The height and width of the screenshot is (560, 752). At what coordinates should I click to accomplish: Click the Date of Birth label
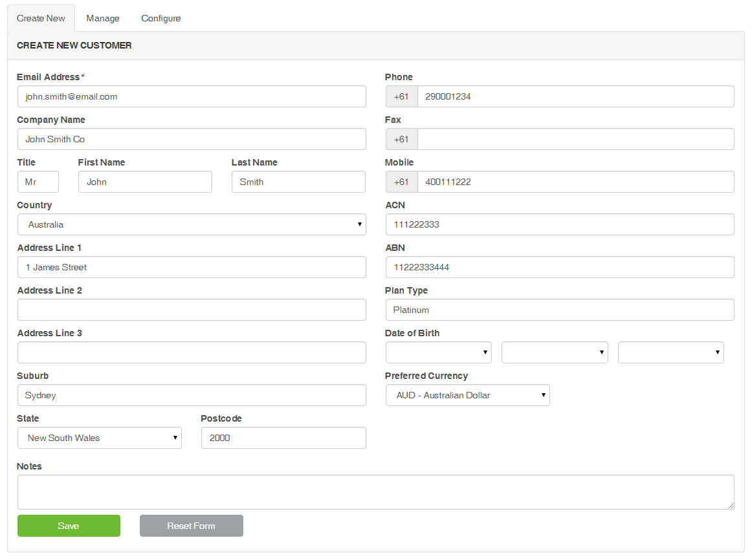tap(412, 333)
